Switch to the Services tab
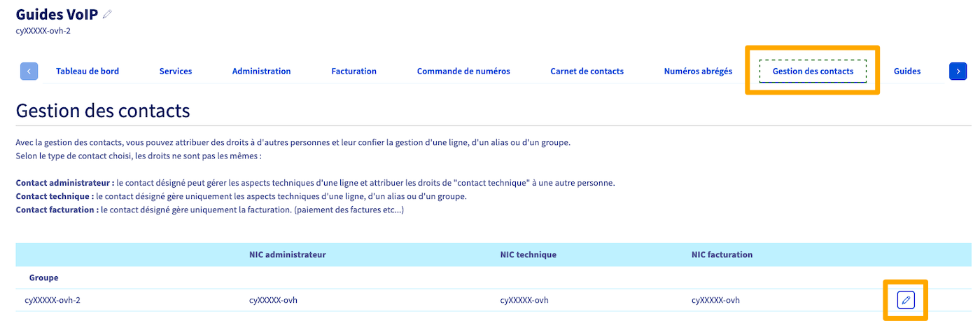 point(176,71)
